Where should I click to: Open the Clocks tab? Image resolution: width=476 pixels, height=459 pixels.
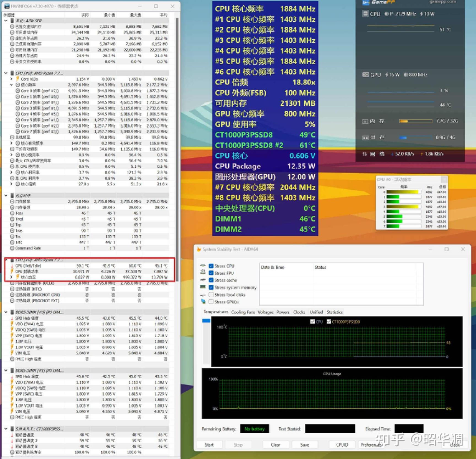point(299,312)
